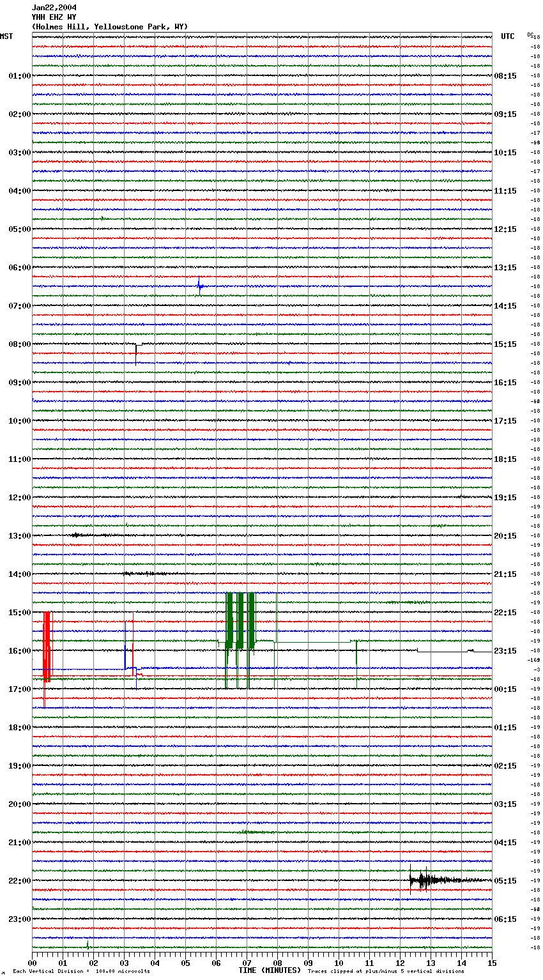Select the 13:00 MST time label

pos(20,536)
